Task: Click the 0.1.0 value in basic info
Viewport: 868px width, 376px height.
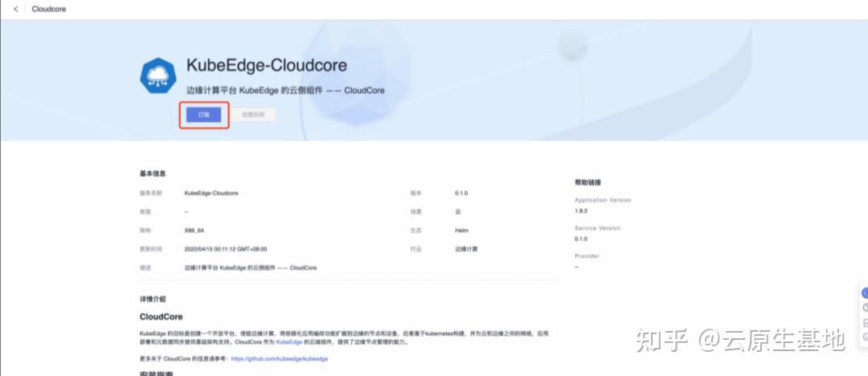Action: [x=461, y=194]
